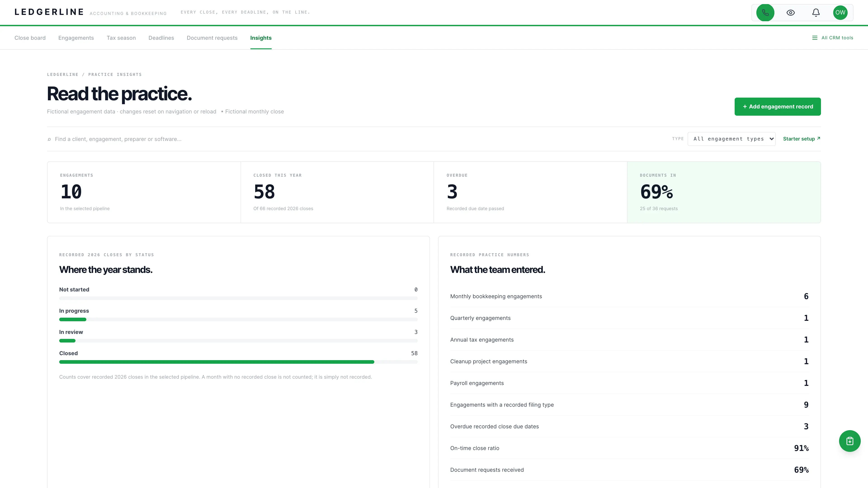Select the Overdue 3 stat card

[530, 192]
